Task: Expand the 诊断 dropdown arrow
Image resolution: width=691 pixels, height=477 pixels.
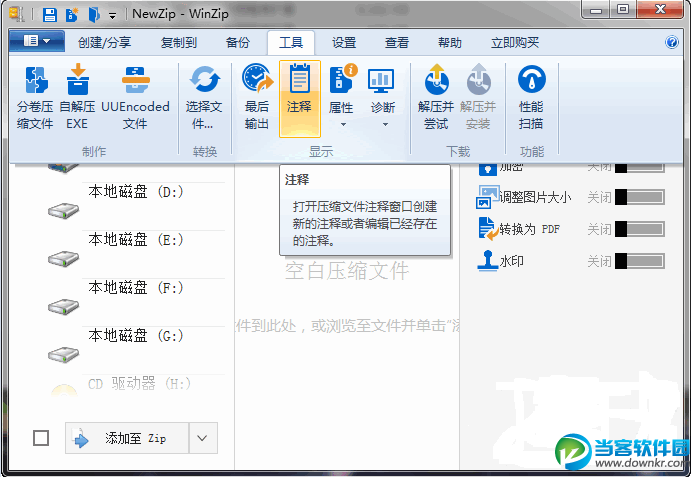Action: click(385, 125)
